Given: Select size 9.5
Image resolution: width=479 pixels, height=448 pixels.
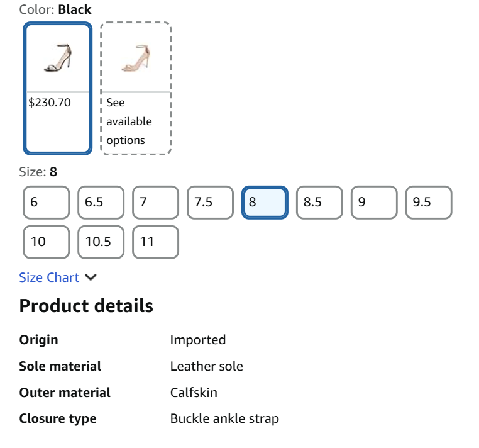Looking at the screenshot, I should tap(429, 203).
